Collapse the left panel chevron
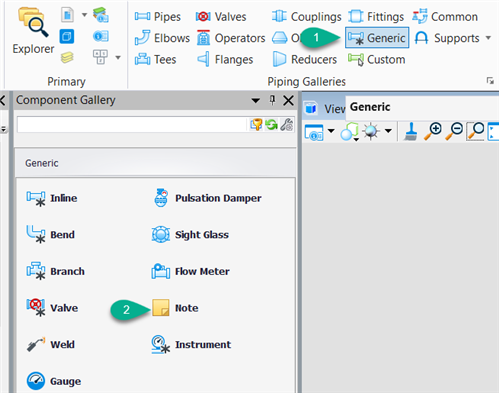 click(3, 100)
